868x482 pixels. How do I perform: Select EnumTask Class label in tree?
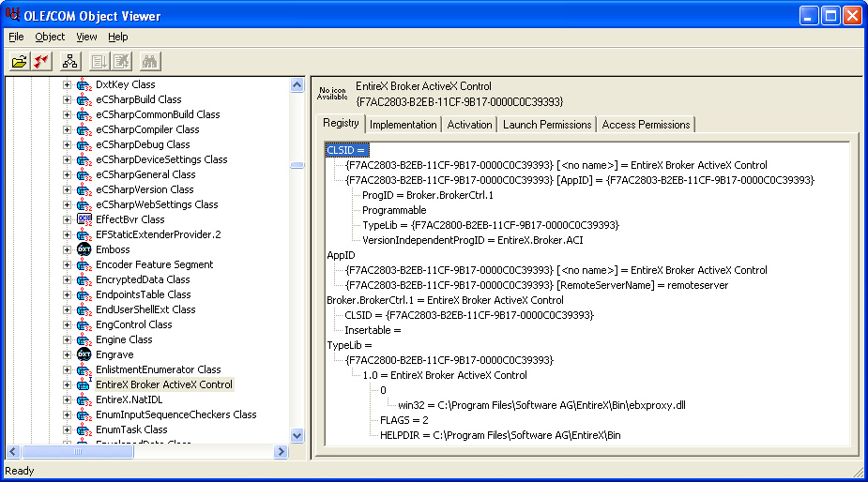point(131,429)
